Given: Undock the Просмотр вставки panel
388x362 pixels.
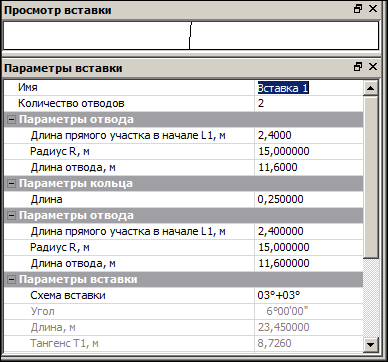Looking at the screenshot, I should [358, 9].
